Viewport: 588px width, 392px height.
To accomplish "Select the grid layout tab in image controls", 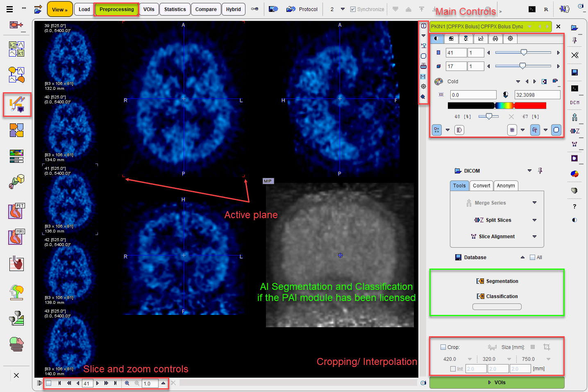I will tap(451, 39).
